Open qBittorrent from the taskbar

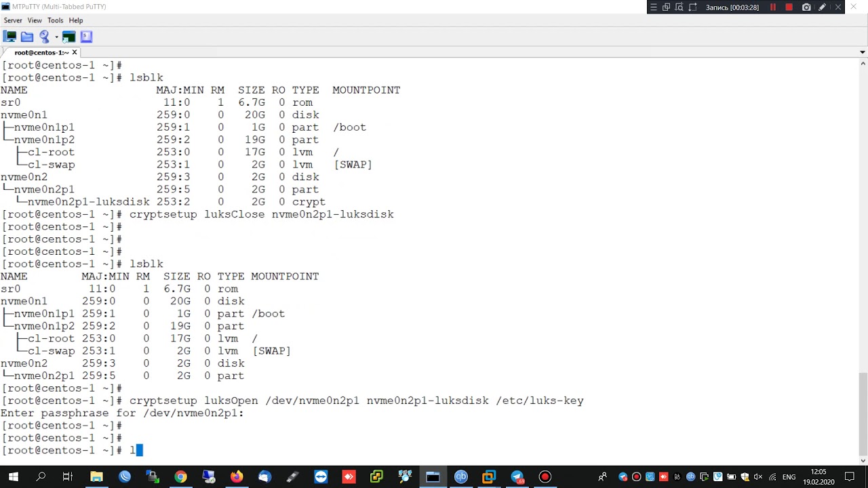coord(461,476)
